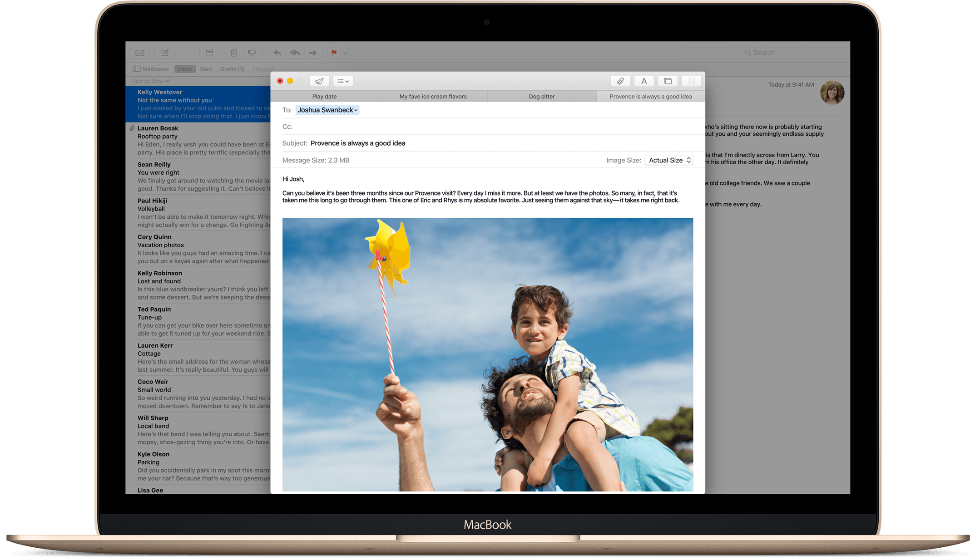The height and width of the screenshot is (560, 980).
Task: Click the Forward arrow toolbar icon
Action: (313, 53)
